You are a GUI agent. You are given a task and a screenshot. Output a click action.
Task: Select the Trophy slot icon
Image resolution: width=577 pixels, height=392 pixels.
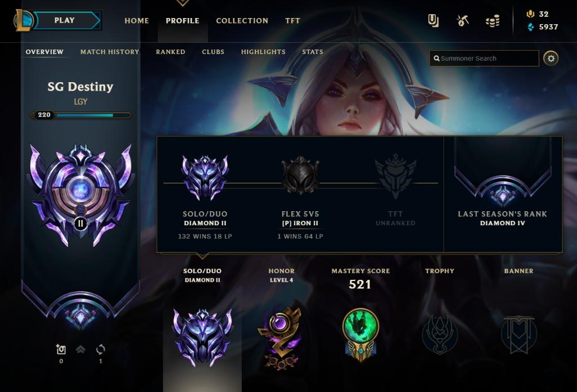pos(440,335)
